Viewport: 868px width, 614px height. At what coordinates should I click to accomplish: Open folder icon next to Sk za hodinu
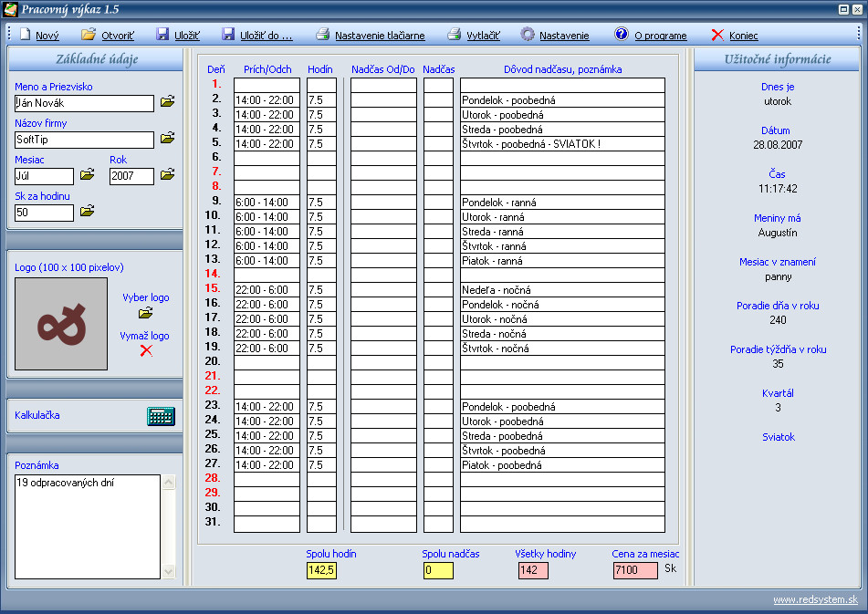click(87, 212)
